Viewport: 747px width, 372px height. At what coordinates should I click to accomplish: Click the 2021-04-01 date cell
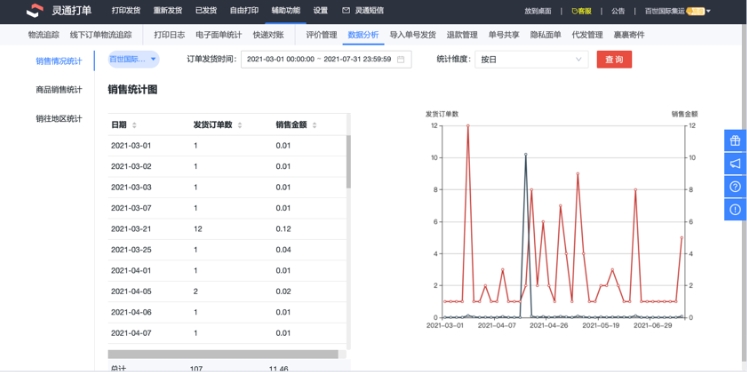pos(131,271)
